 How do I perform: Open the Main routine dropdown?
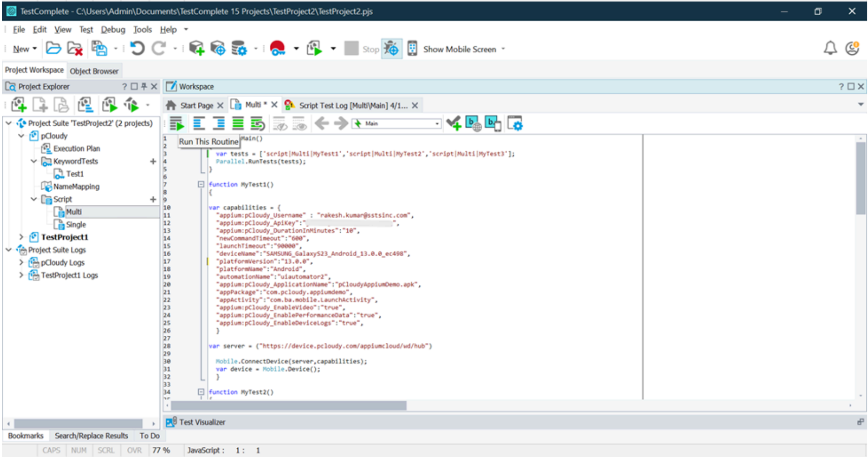[x=437, y=124]
